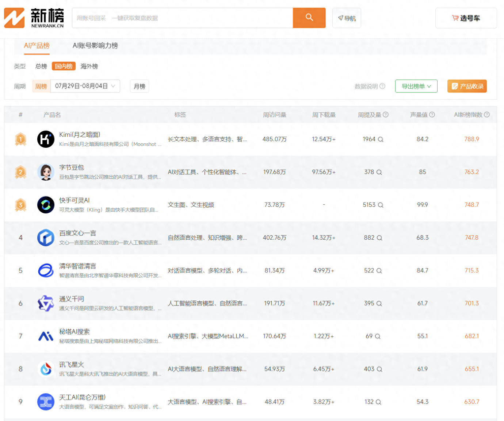Open the 天工AI(昆仑万维) product name
This screenshot has height=421, width=504.
pyautogui.click(x=83, y=397)
